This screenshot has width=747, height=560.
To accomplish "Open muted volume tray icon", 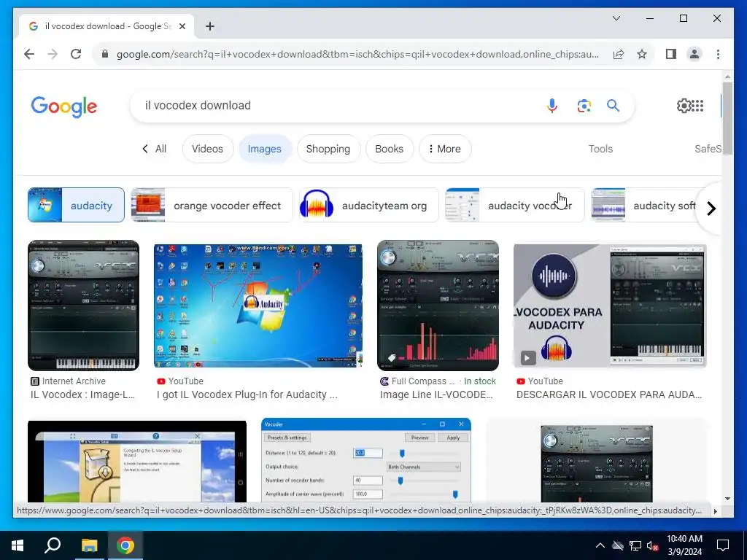I will (652, 545).
